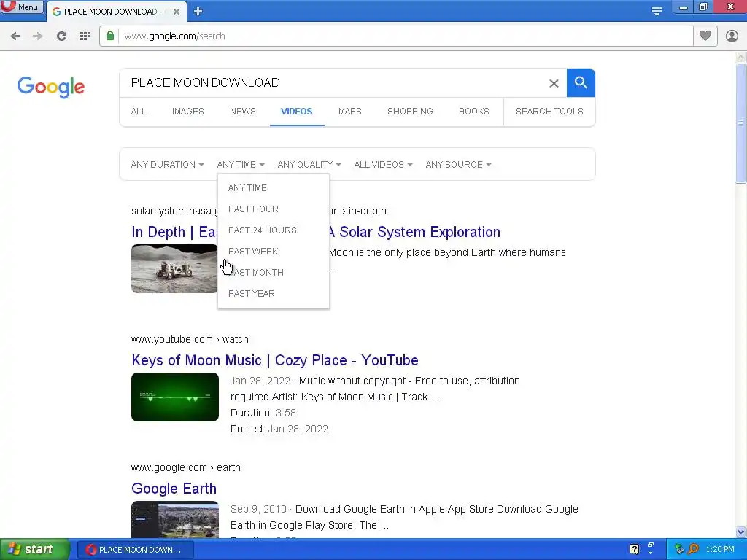747x560 pixels.
Task: Click the Google logo
Action: pos(51,87)
